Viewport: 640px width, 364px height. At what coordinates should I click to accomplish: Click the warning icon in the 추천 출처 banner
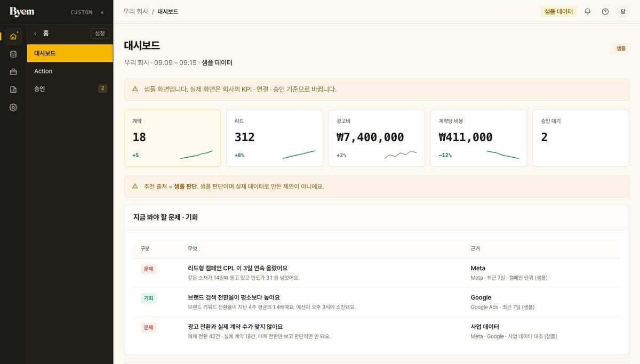135,187
